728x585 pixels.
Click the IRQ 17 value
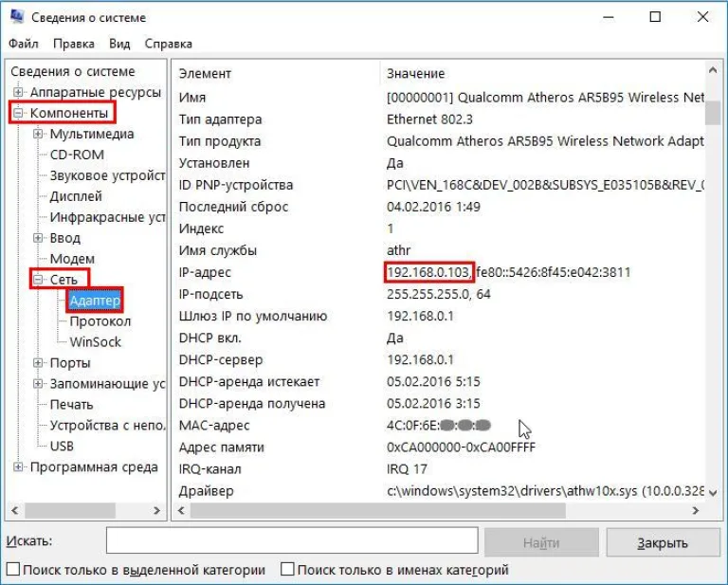pyautogui.click(x=407, y=469)
